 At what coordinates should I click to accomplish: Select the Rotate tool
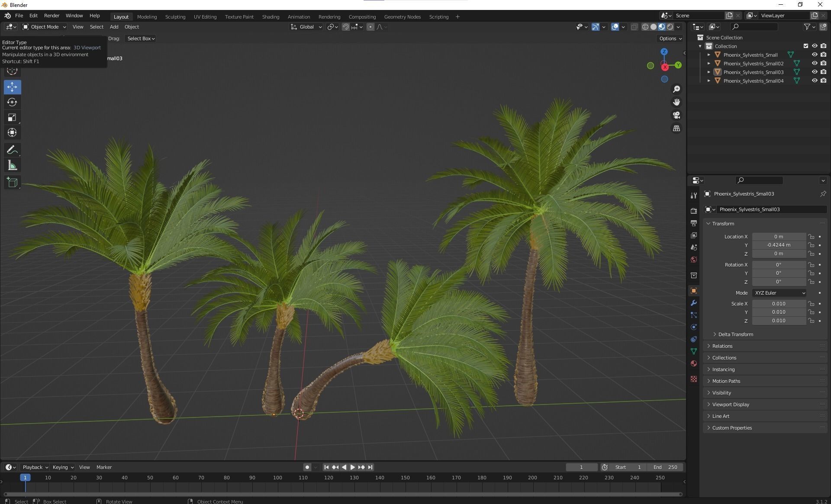tap(12, 102)
